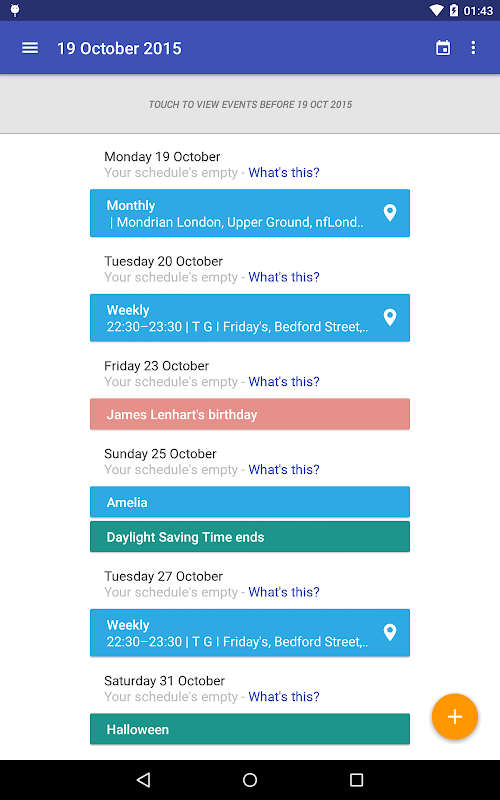Tap the location pin on Monthly event

tap(390, 212)
